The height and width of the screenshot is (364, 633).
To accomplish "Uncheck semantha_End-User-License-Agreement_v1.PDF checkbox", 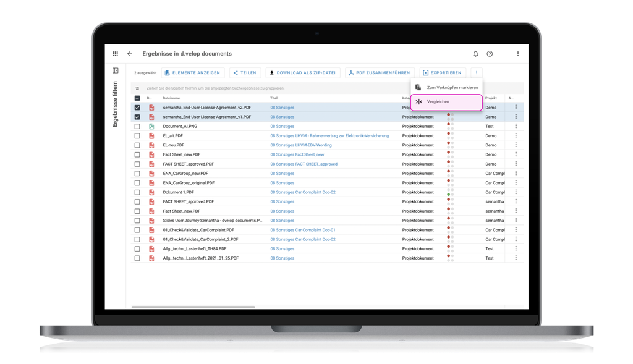I will pyautogui.click(x=137, y=117).
